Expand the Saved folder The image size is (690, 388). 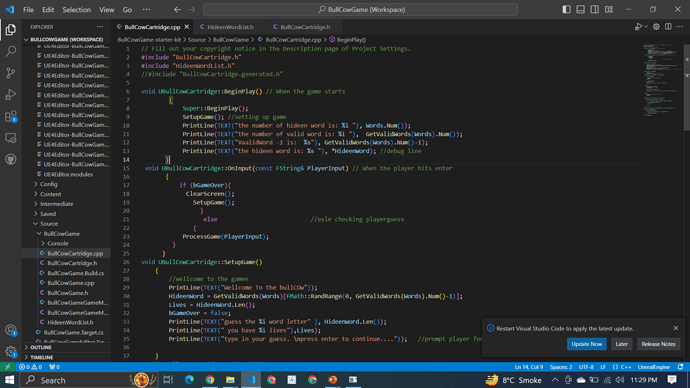click(48, 214)
